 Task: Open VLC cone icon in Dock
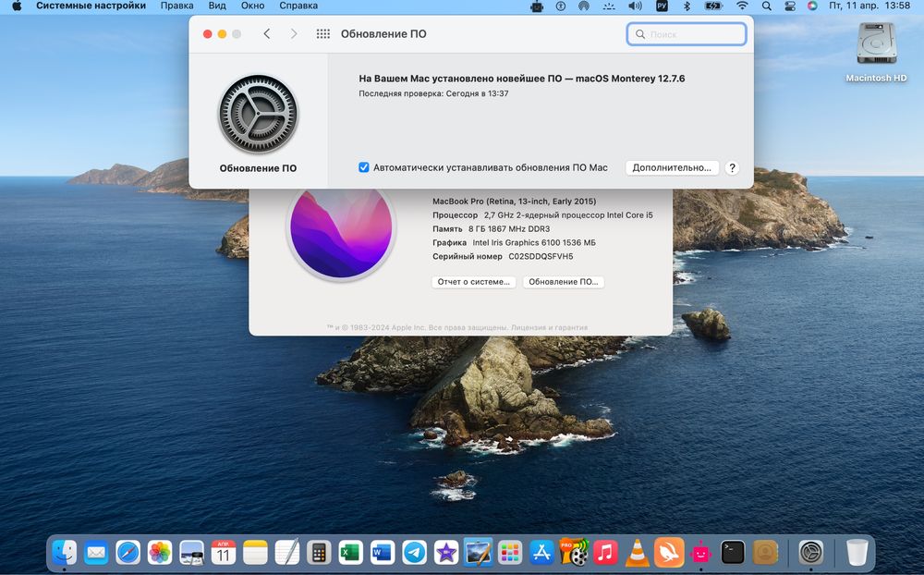[x=637, y=553]
